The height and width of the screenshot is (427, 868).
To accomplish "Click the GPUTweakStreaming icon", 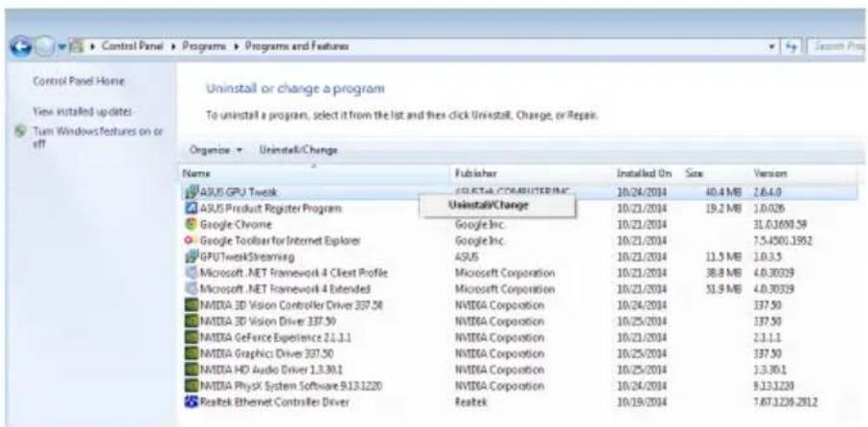I will pos(192,257).
